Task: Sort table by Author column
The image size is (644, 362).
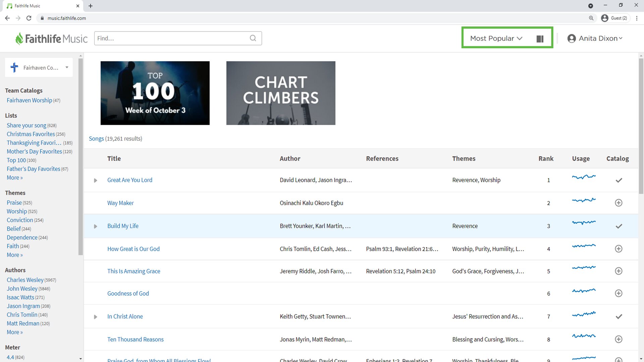Action: 290,159
